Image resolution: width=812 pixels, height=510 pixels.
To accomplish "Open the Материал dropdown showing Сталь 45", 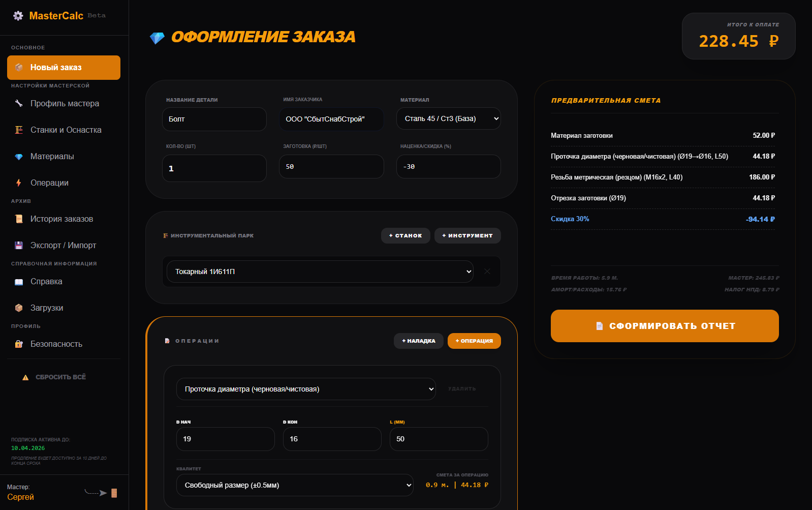I will coord(448,118).
